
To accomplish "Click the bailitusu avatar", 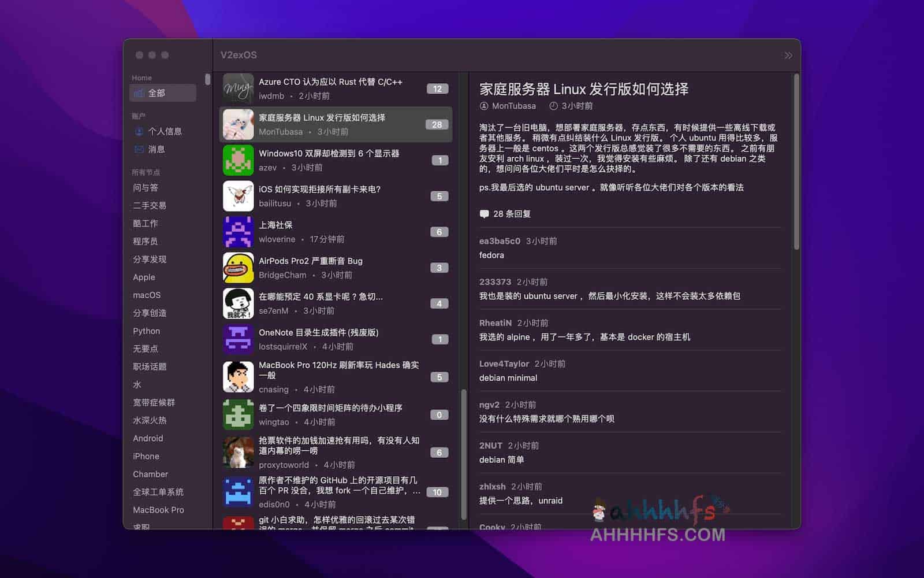I will [239, 196].
